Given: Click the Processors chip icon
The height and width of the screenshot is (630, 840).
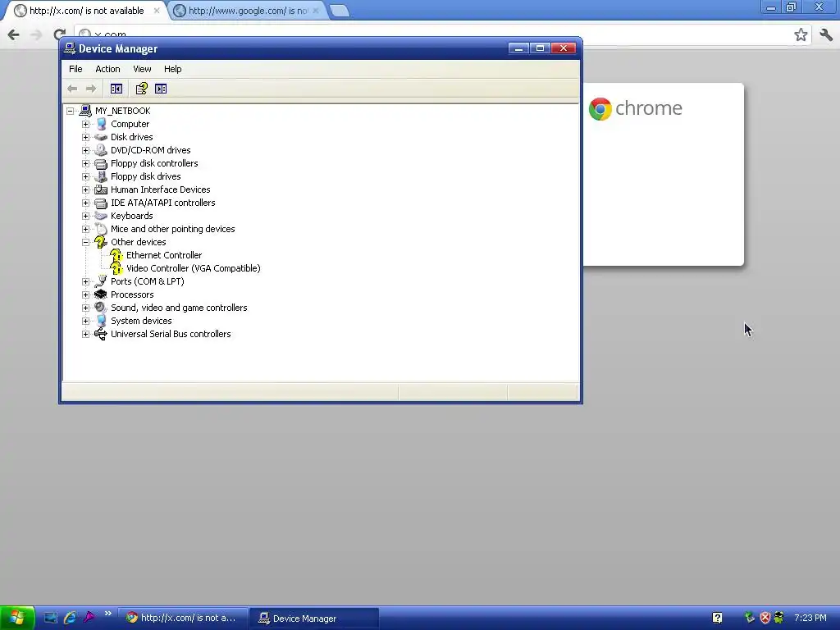Looking at the screenshot, I should point(101,294).
